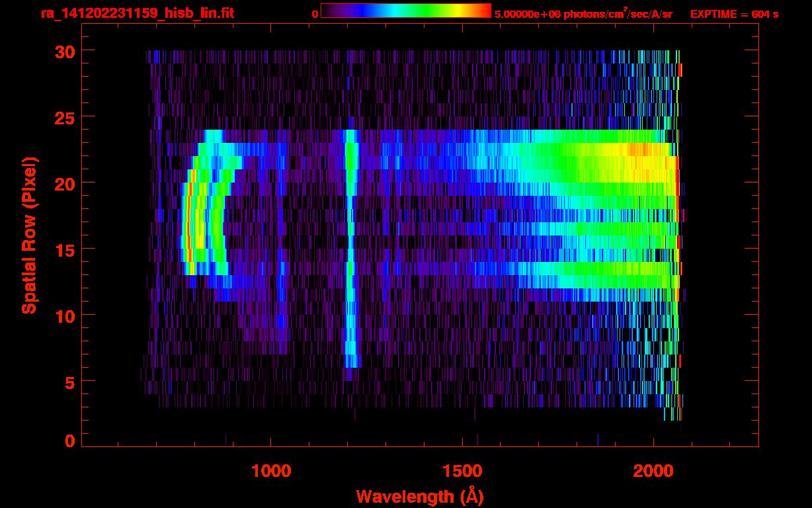Click the rainbow color scale bar

[406, 11]
